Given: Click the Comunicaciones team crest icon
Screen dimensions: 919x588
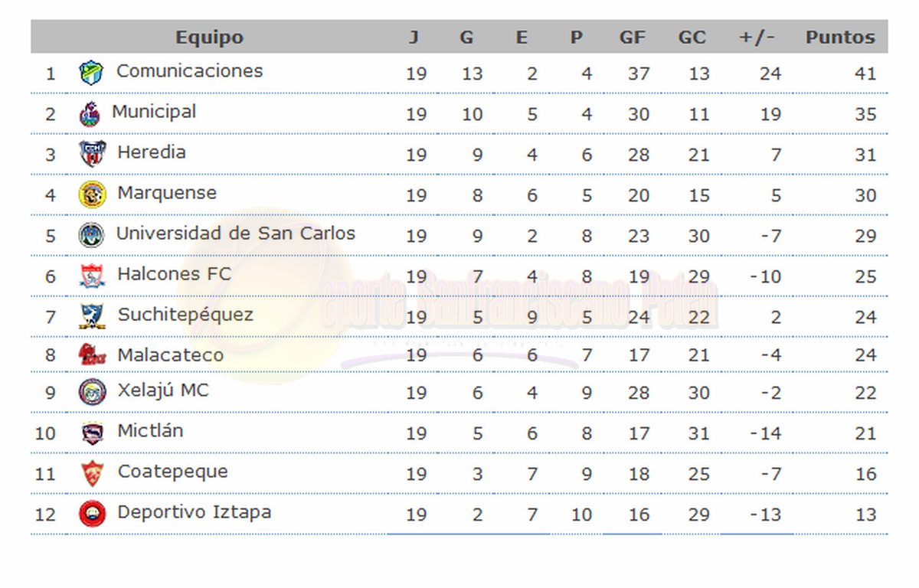Looking at the screenshot, I should click(91, 73).
